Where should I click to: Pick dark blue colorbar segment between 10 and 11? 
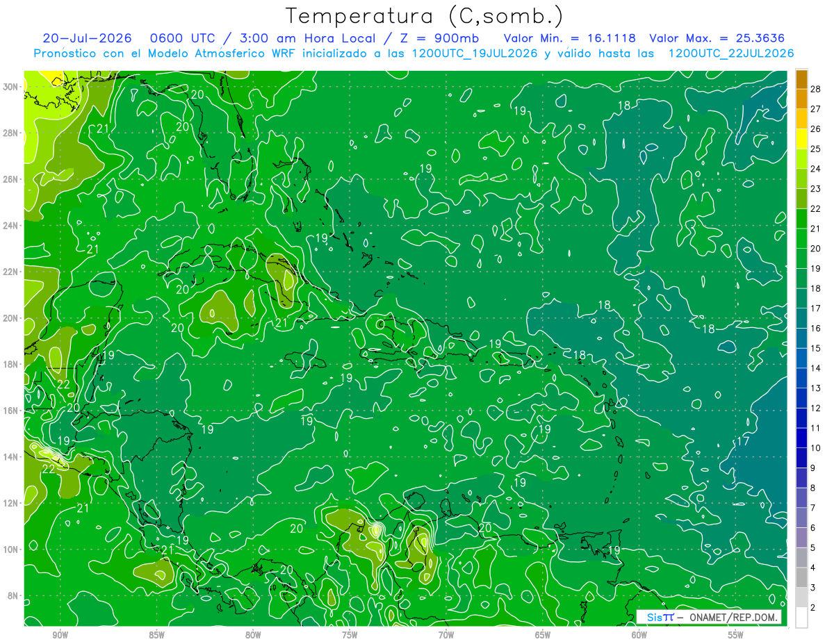(801, 438)
